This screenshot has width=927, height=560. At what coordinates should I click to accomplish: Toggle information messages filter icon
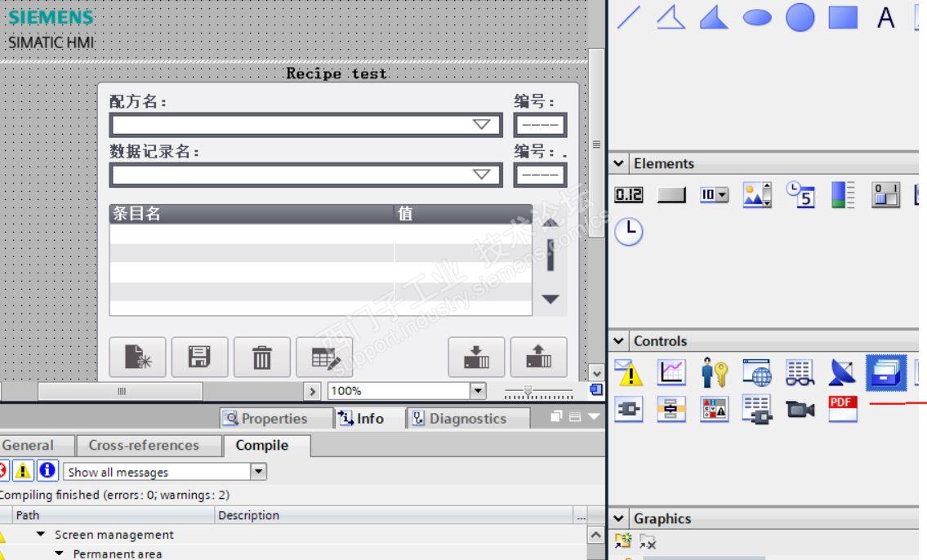click(x=47, y=471)
